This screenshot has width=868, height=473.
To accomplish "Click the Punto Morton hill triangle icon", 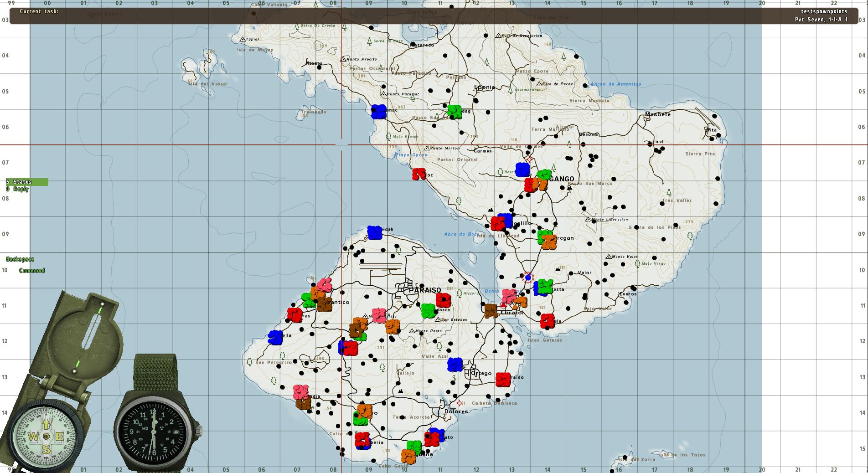I will pyautogui.click(x=427, y=148).
